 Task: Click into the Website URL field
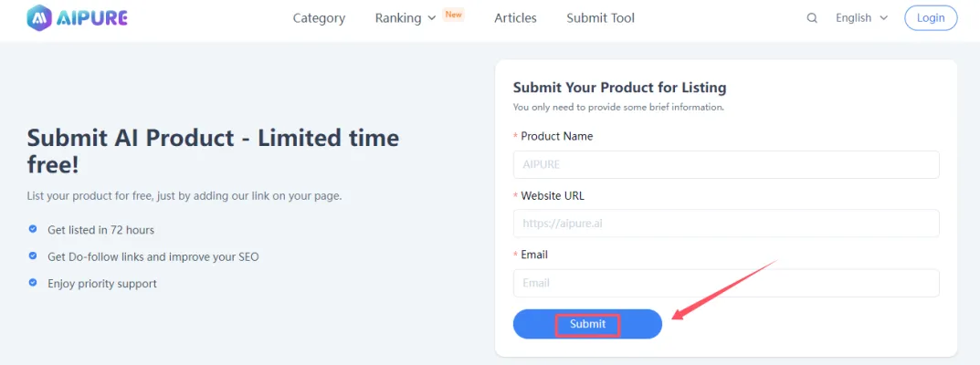pyautogui.click(x=726, y=224)
